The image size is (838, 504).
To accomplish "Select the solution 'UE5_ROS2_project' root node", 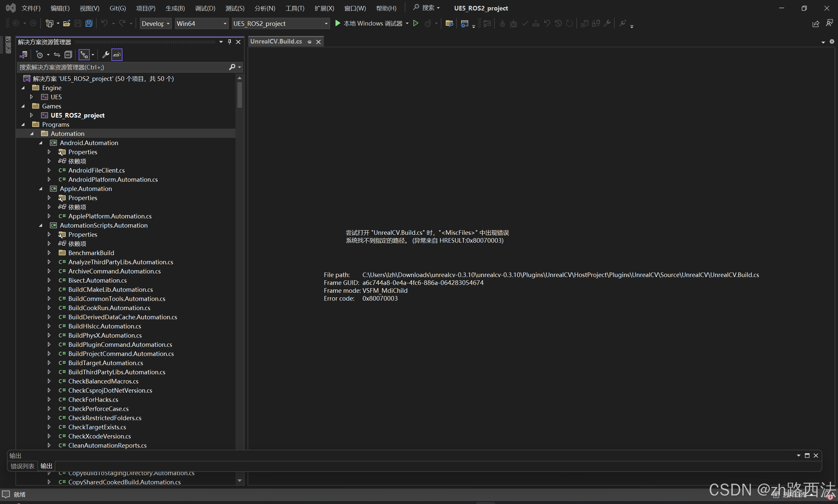I will tap(103, 79).
